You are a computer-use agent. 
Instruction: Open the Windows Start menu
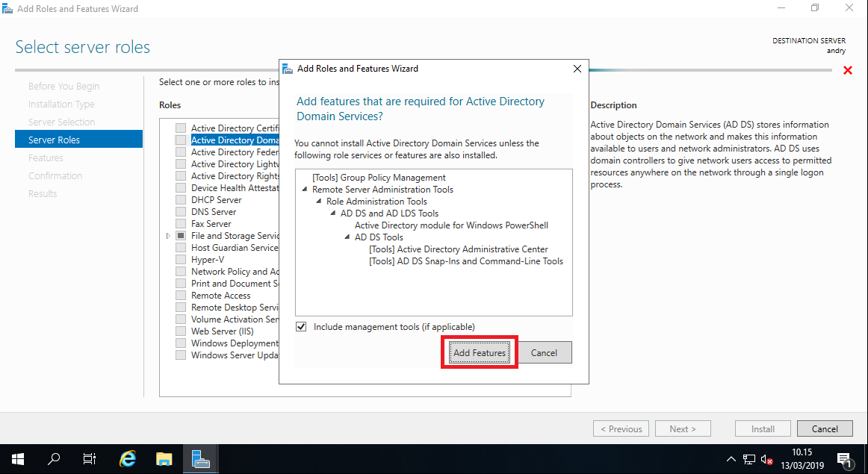(18, 459)
